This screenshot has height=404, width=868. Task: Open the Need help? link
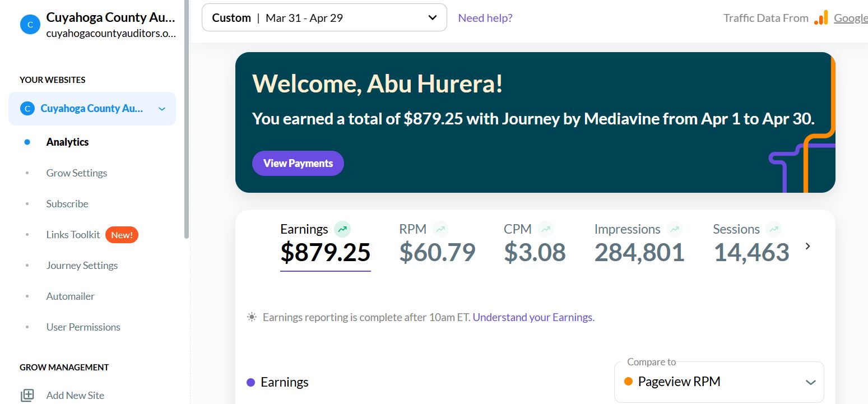point(485,18)
